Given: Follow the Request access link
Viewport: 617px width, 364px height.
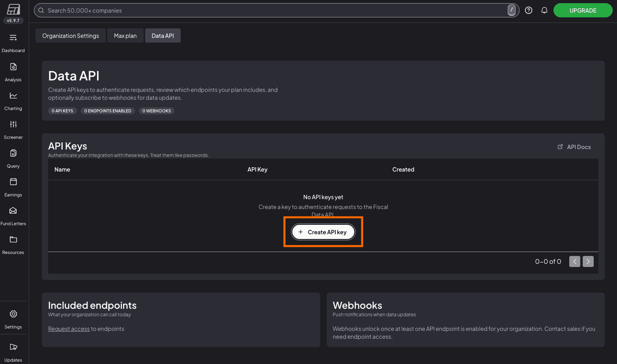Looking at the screenshot, I should pos(69,329).
